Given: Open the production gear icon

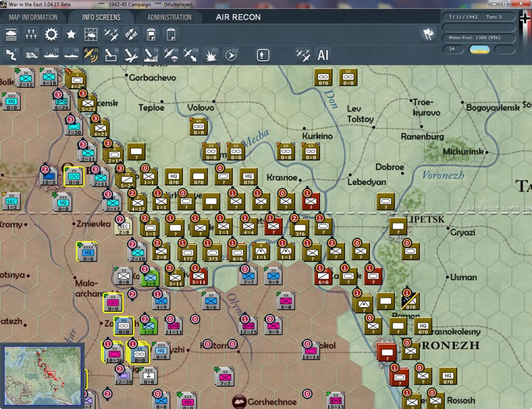Looking at the screenshot, I should tap(51, 34).
